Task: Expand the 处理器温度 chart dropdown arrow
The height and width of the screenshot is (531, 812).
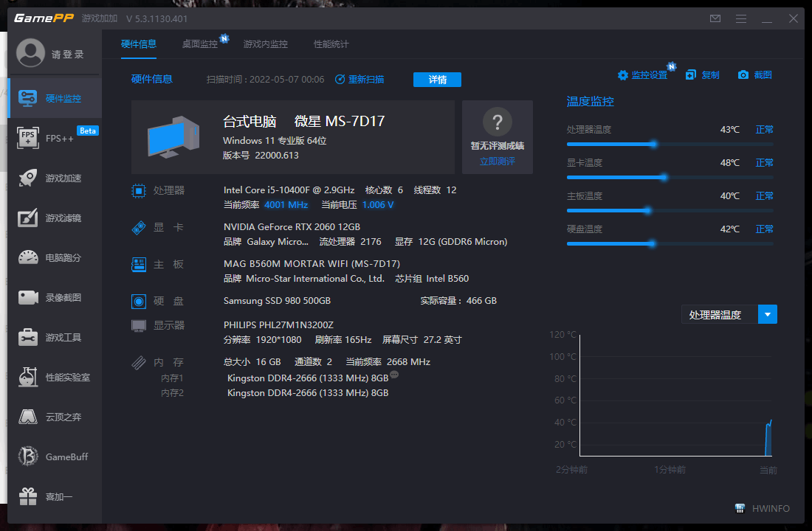Action: coord(768,315)
